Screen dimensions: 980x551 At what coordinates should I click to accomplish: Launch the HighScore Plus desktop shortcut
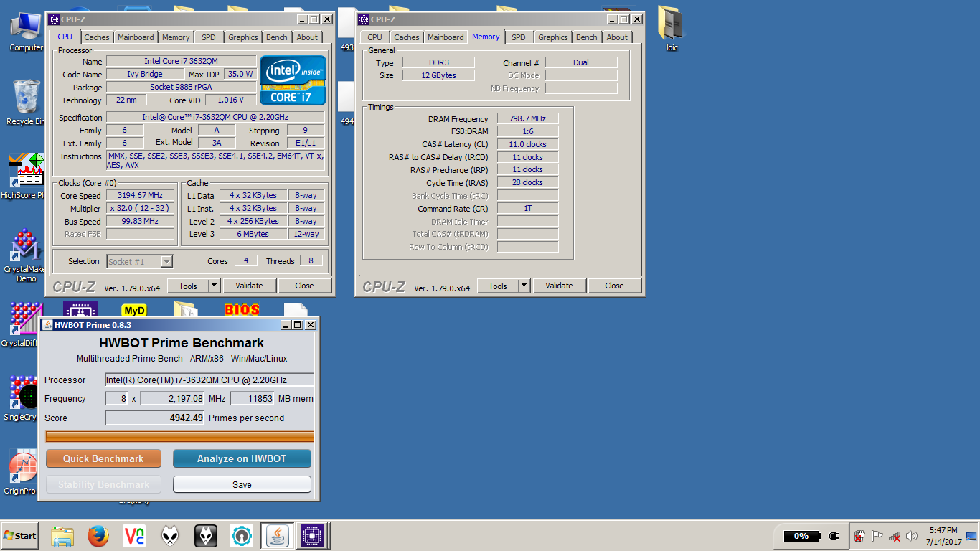pyautogui.click(x=26, y=176)
